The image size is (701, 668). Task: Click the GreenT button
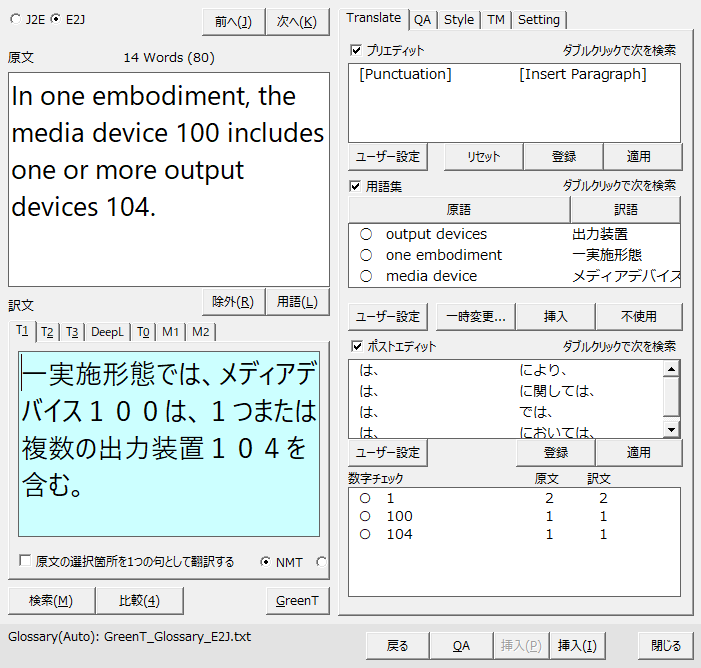coord(298,600)
